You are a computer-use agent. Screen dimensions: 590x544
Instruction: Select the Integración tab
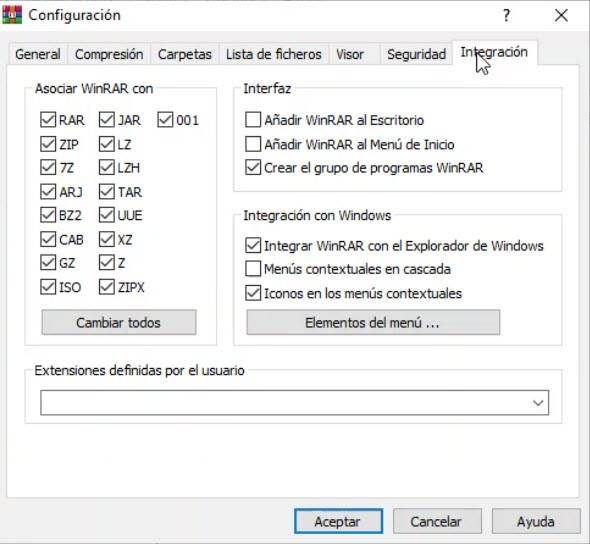point(494,52)
